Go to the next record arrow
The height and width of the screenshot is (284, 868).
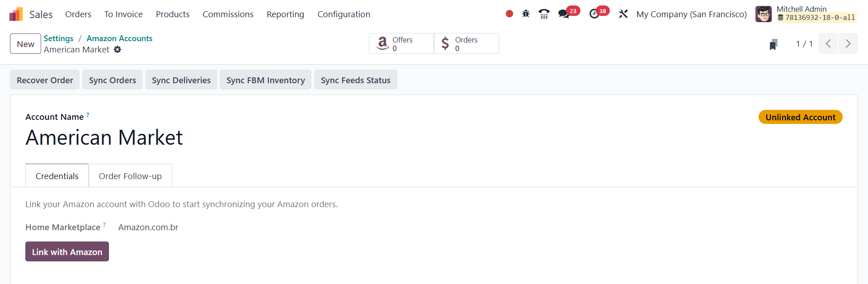pyautogui.click(x=848, y=44)
